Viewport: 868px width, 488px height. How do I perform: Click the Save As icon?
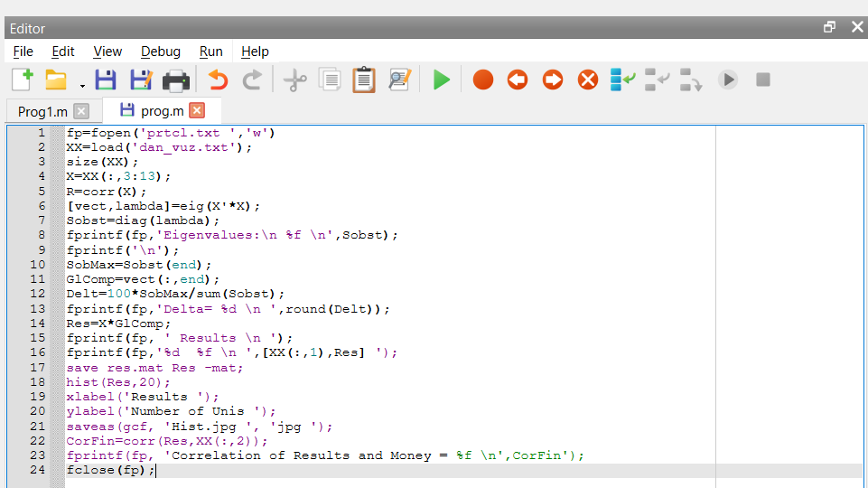click(141, 80)
